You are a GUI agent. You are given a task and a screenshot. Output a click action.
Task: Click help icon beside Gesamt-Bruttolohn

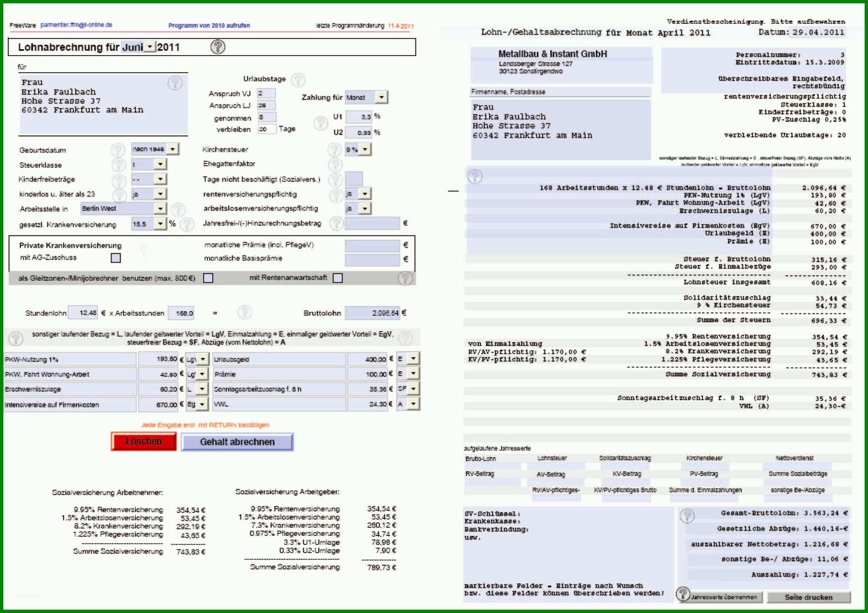click(x=687, y=515)
